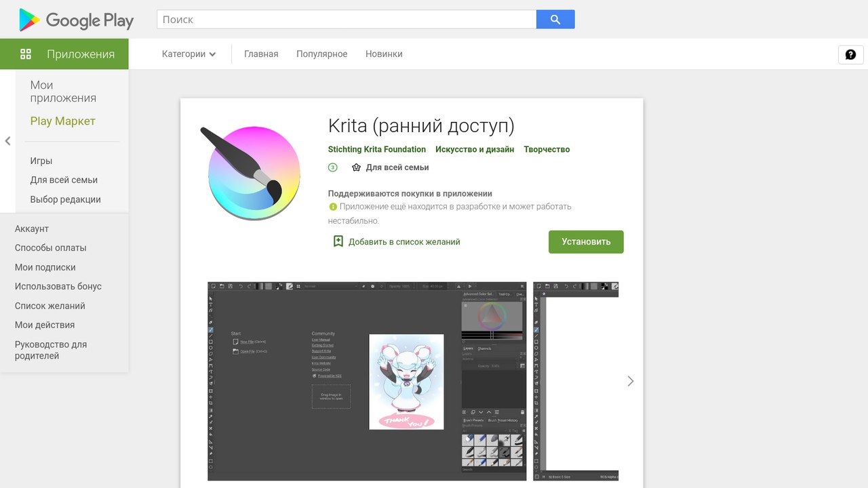Click the Для всей семьи star badge
This screenshot has width=868, height=488.
tap(356, 167)
